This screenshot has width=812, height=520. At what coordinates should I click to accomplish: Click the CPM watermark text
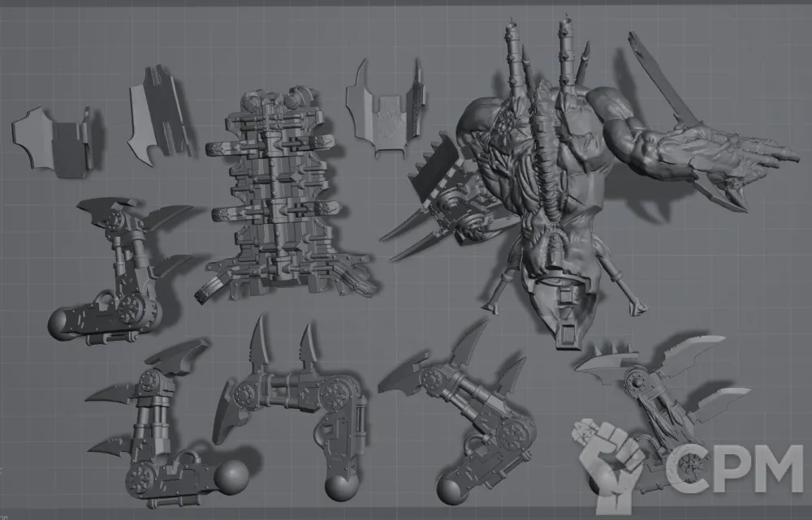click(732, 469)
